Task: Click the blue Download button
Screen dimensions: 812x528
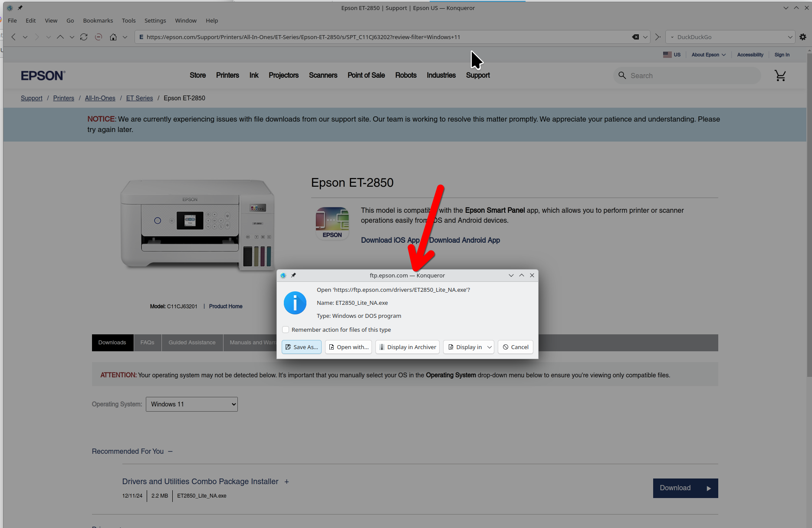Action: pyautogui.click(x=685, y=488)
